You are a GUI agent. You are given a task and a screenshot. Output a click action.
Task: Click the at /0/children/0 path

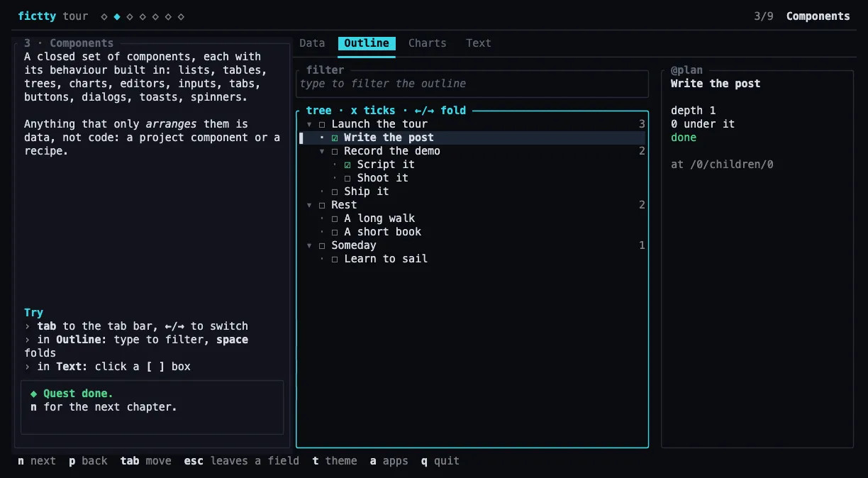point(722,165)
